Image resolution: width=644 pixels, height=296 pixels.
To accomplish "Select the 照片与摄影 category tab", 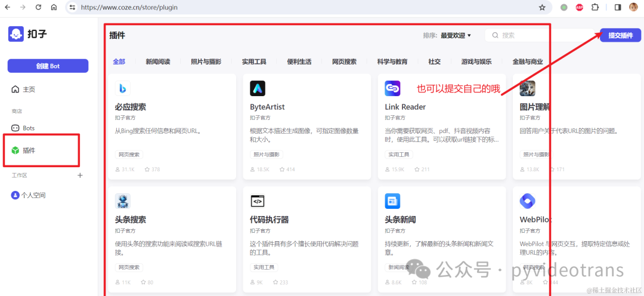I will point(206,61).
